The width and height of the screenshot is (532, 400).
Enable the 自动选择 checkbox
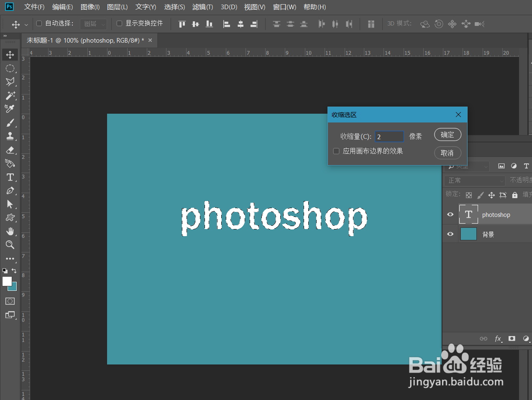click(x=39, y=23)
